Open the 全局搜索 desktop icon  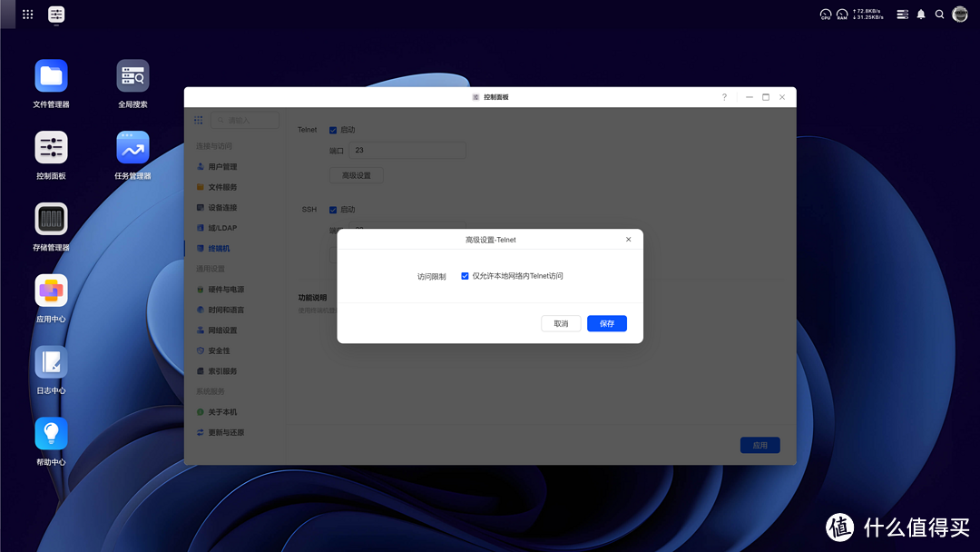(x=132, y=76)
